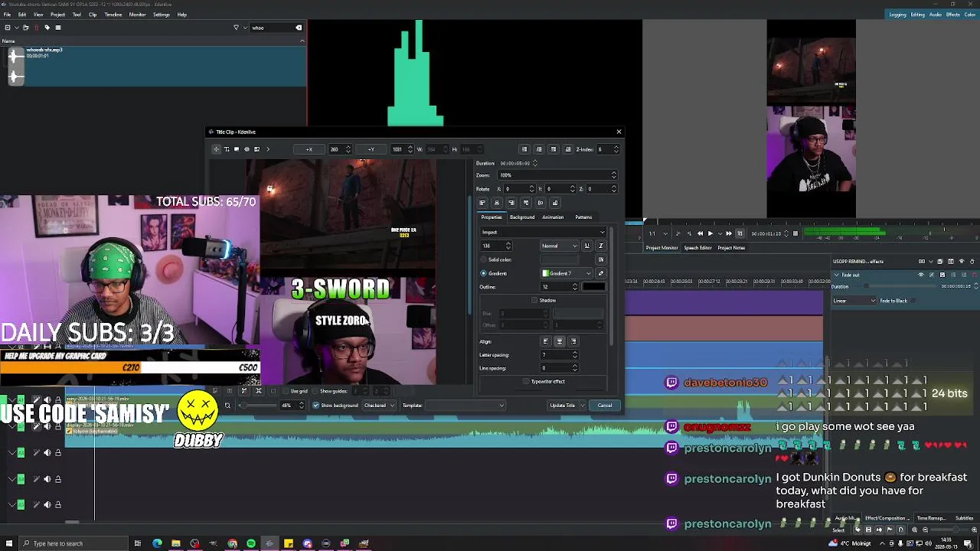Switch to Audio workspace layout
Screen dimensions: 980x551
coord(936,15)
